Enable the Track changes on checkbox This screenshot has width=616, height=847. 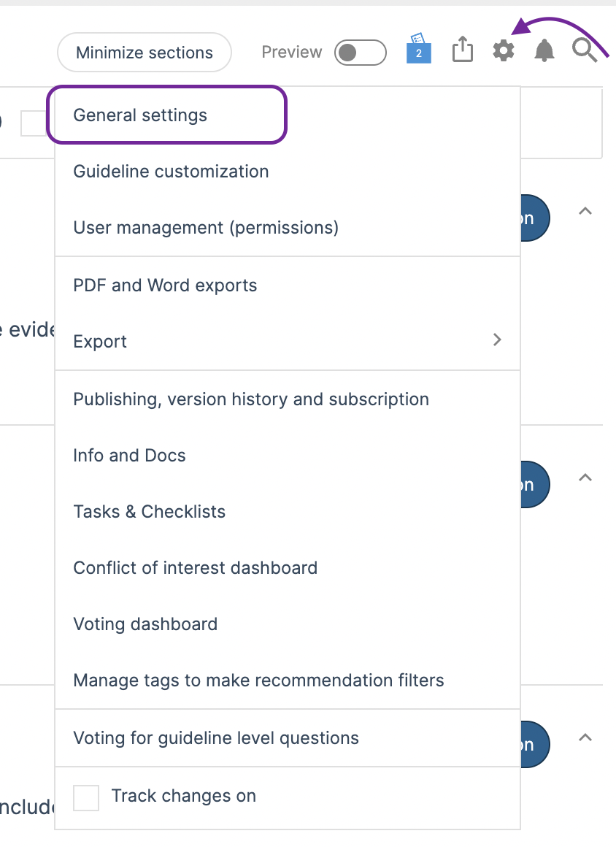[86, 797]
